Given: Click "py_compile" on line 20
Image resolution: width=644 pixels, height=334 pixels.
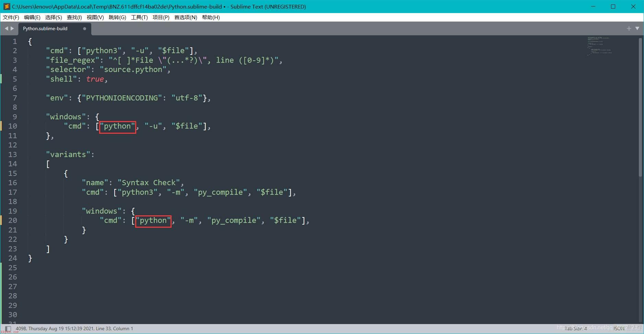Looking at the screenshot, I should click(234, 220).
